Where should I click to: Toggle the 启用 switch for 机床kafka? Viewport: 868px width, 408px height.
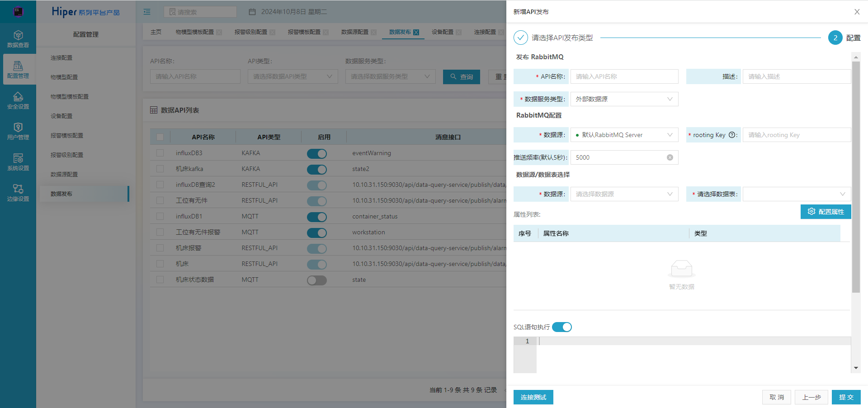[x=316, y=169]
